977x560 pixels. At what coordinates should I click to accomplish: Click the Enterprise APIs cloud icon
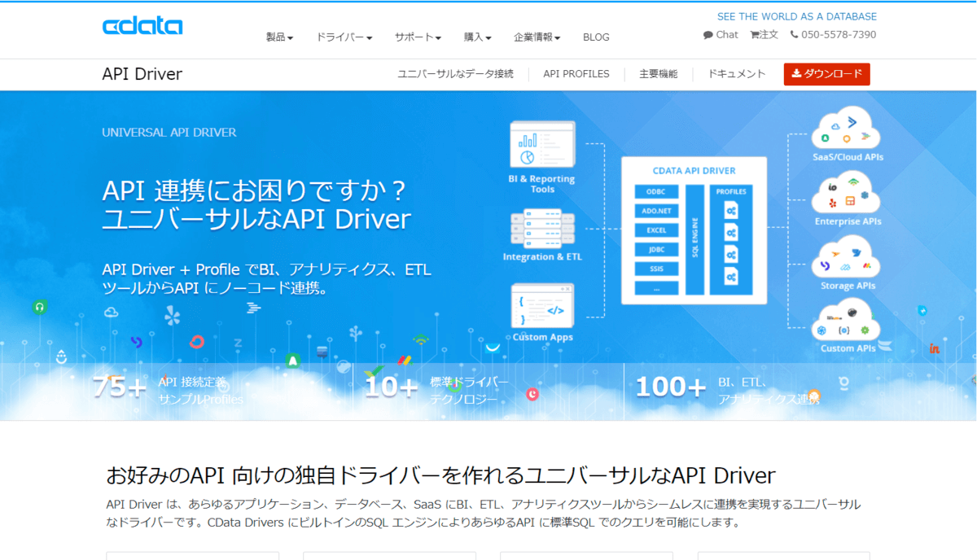click(x=847, y=193)
